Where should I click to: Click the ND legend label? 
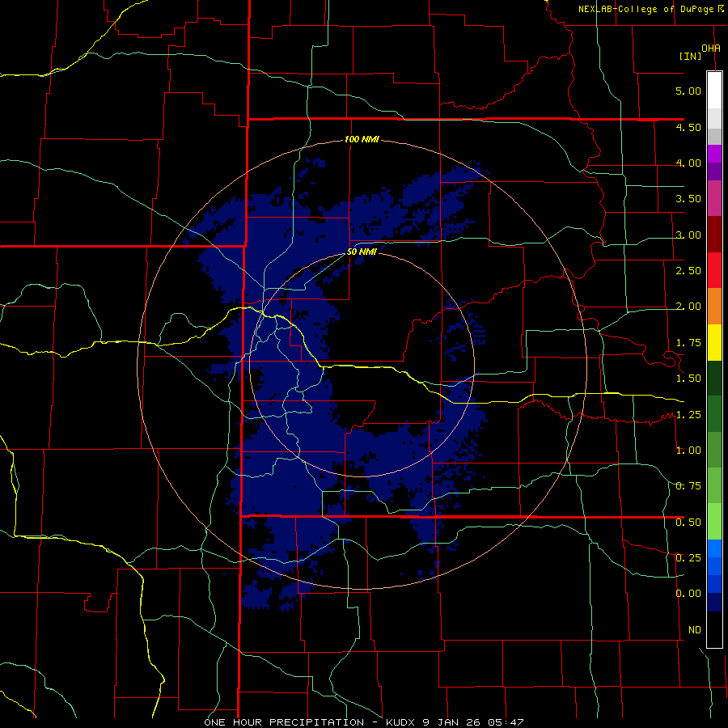point(695,630)
